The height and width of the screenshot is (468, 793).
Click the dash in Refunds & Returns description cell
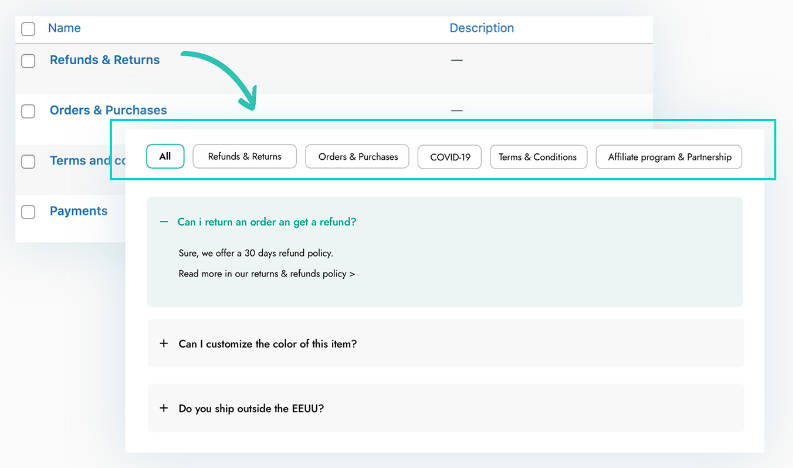(457, 60)
